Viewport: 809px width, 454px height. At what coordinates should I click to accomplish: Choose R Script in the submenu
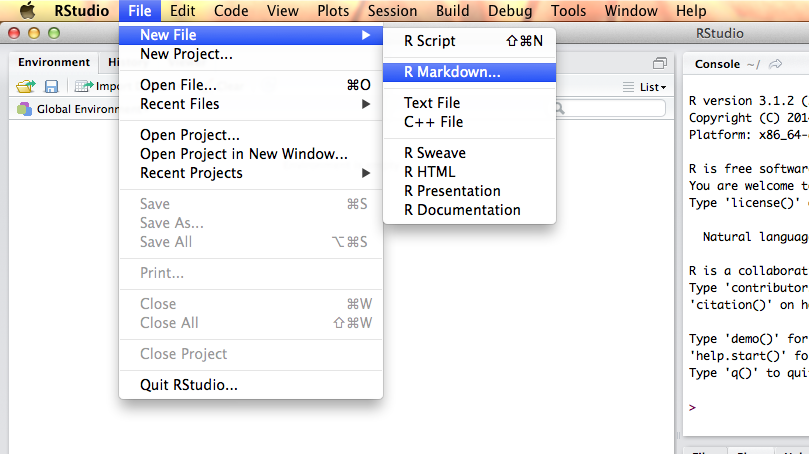(x=429, y=41)
